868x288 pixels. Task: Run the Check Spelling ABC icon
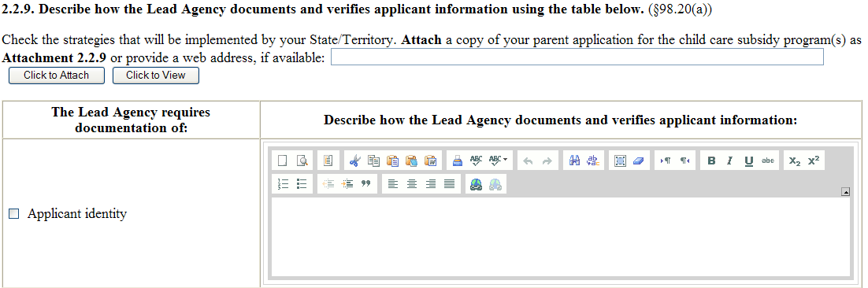point(476,161)
